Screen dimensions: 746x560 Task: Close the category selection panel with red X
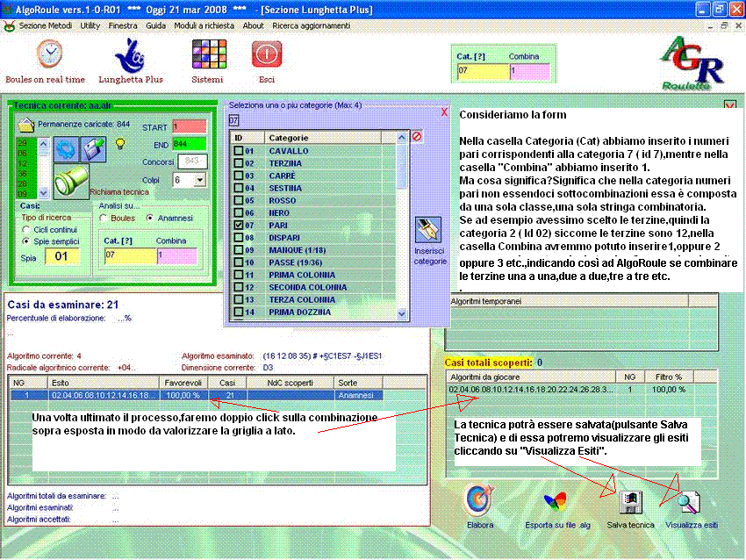tap(444, 112)
